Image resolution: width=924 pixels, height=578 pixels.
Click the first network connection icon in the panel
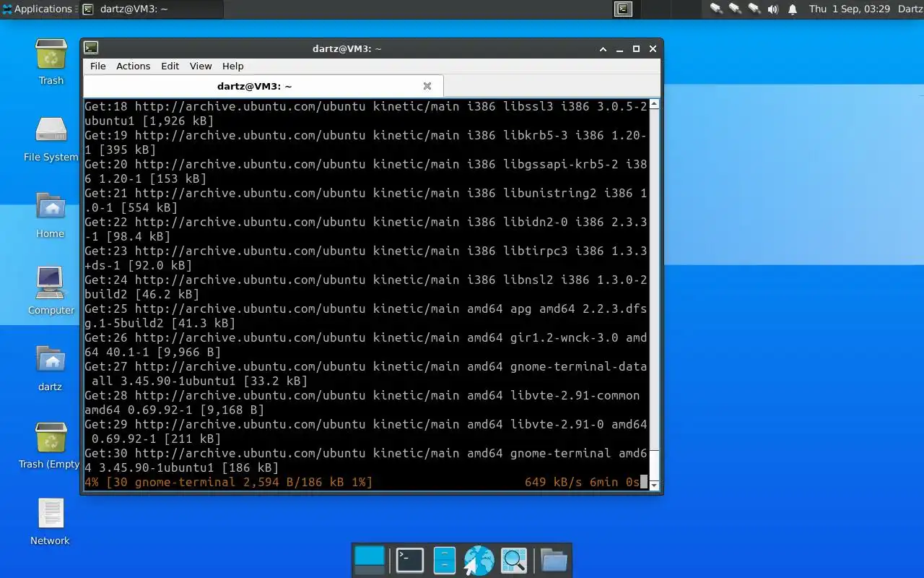click(x=716, y=9)
